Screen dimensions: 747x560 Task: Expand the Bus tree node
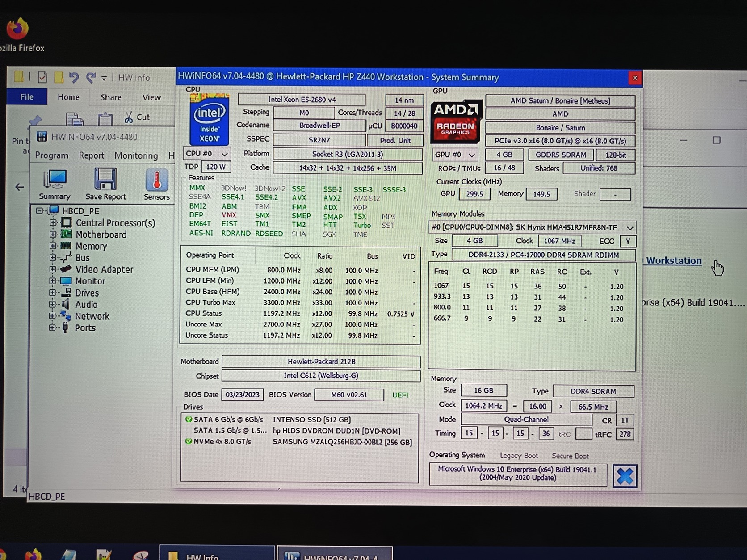tap(53, 257)
